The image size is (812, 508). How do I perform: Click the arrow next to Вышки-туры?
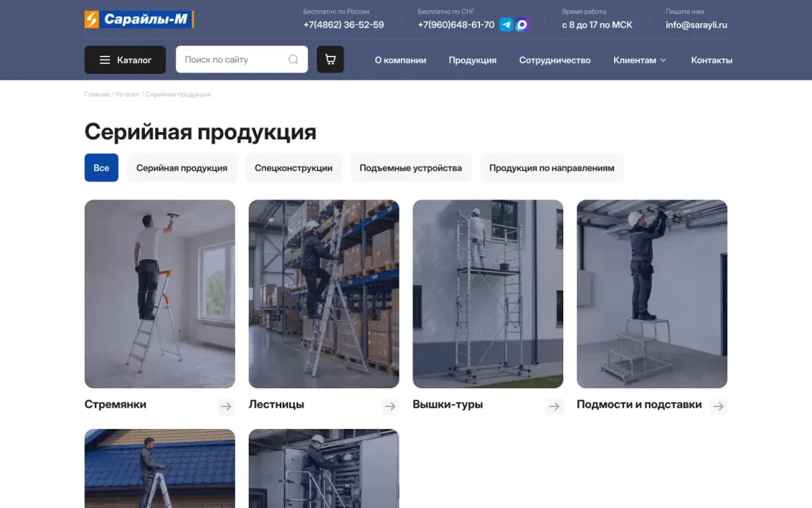click(x=554, y=406)
